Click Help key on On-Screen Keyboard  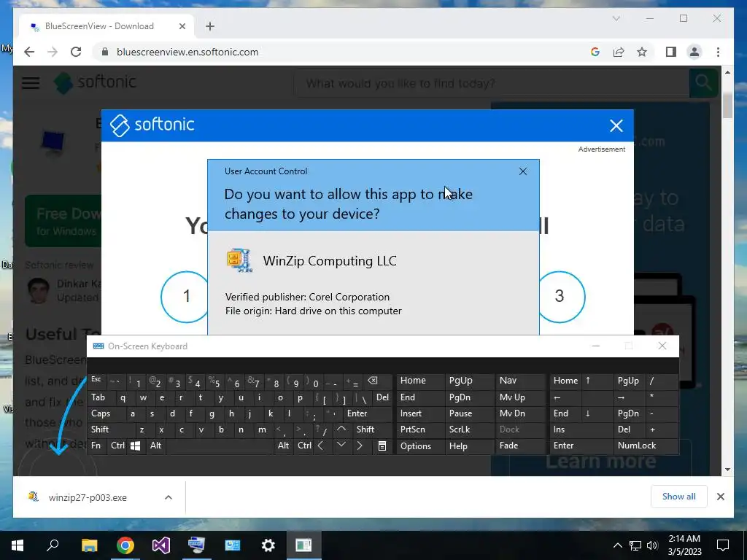(x=470, y=446)
